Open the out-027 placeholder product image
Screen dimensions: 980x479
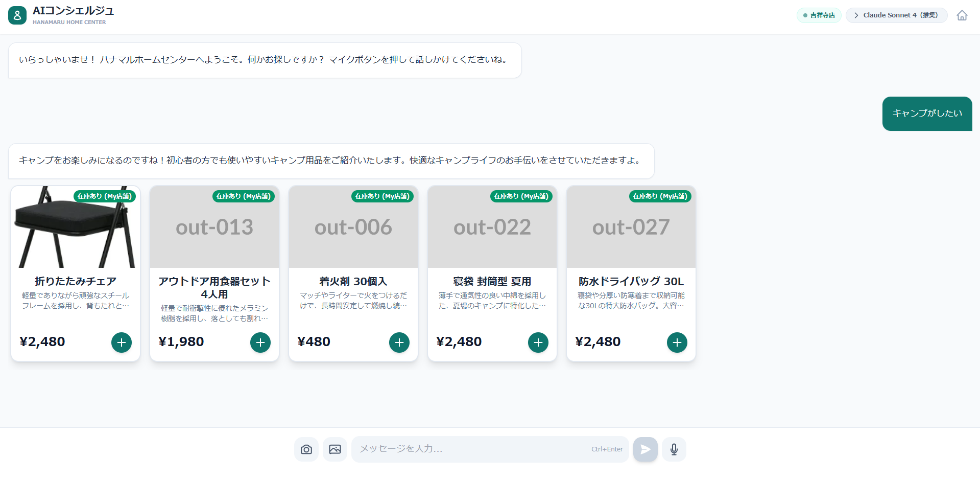631,227
